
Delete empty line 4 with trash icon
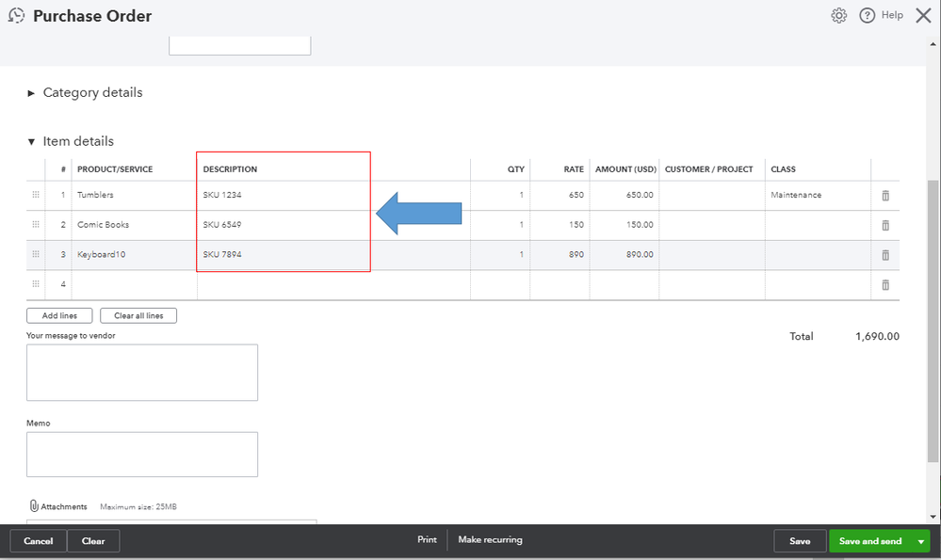pos(885,285)
